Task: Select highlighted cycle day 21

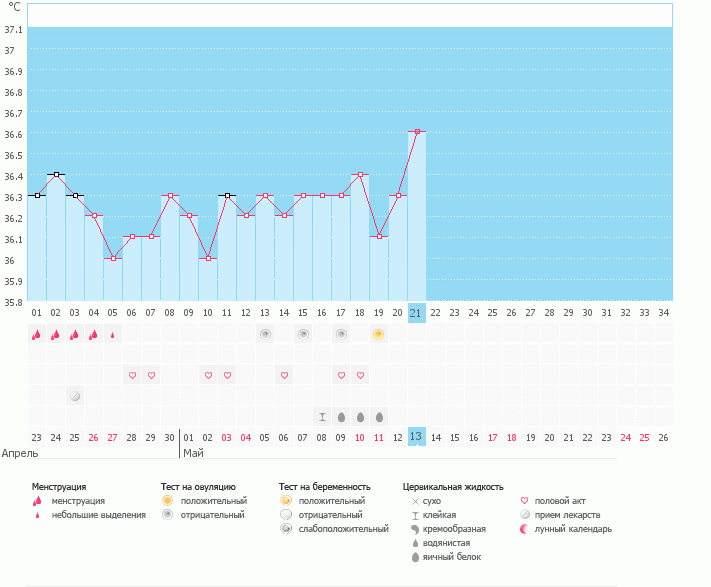Action: coord(416,313)
